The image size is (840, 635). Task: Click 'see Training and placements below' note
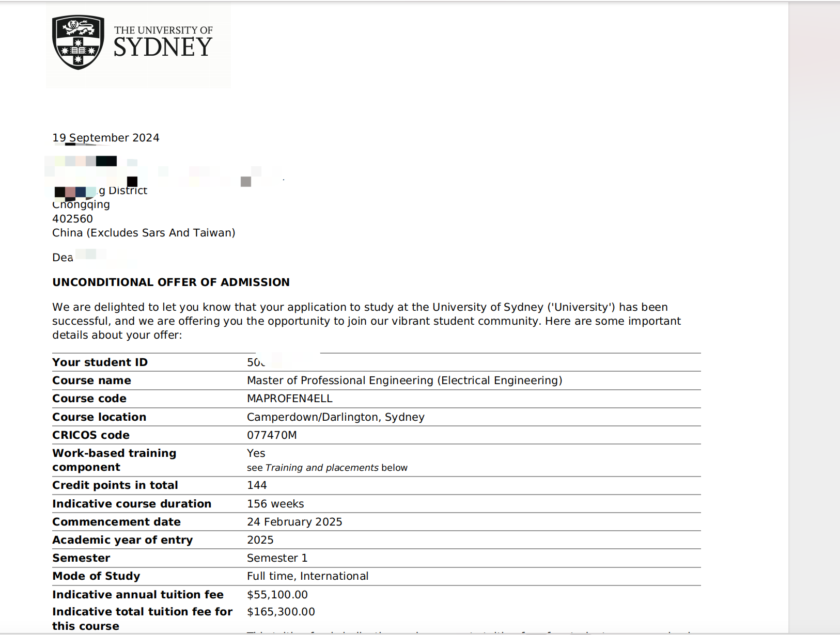(x=327, y=468)
